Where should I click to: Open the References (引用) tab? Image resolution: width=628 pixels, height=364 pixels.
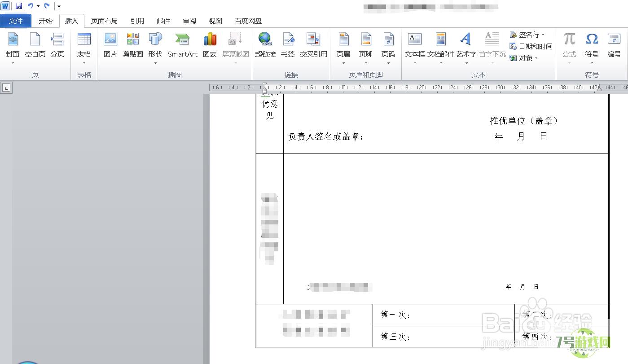137,21
